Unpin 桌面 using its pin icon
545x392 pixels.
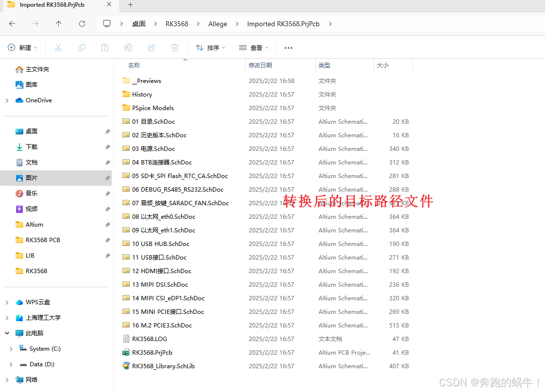107,131
